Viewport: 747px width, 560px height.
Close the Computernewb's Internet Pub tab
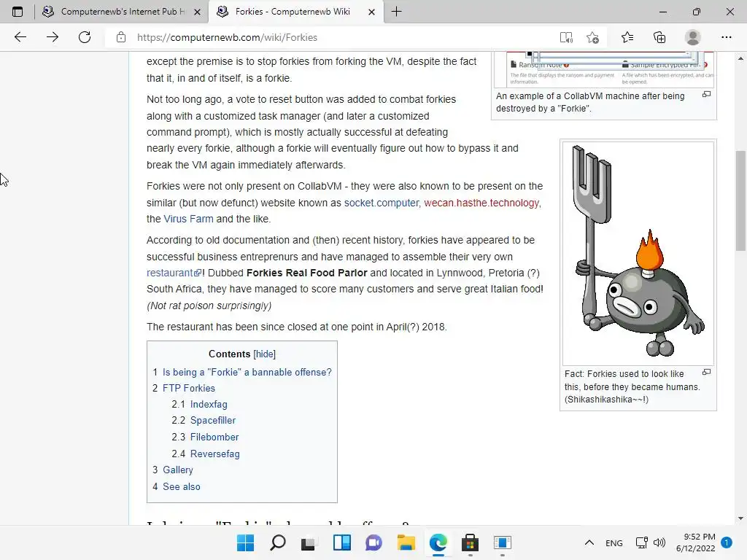(x=197, y=12)
